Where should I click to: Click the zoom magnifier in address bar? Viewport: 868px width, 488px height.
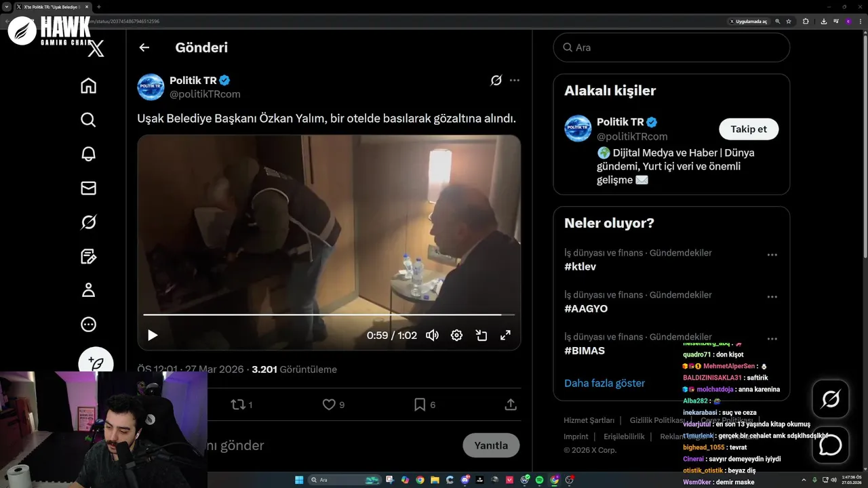click(x=778, y=22)
